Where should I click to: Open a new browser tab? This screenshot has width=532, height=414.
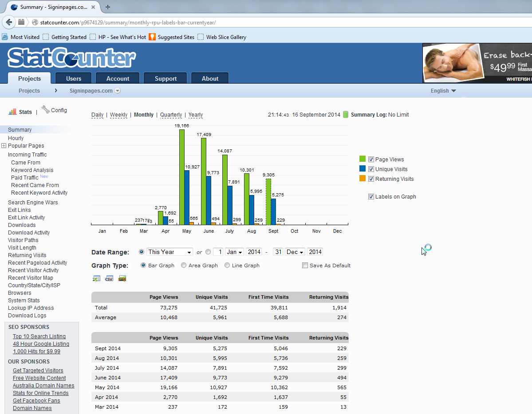click(108, 7)
